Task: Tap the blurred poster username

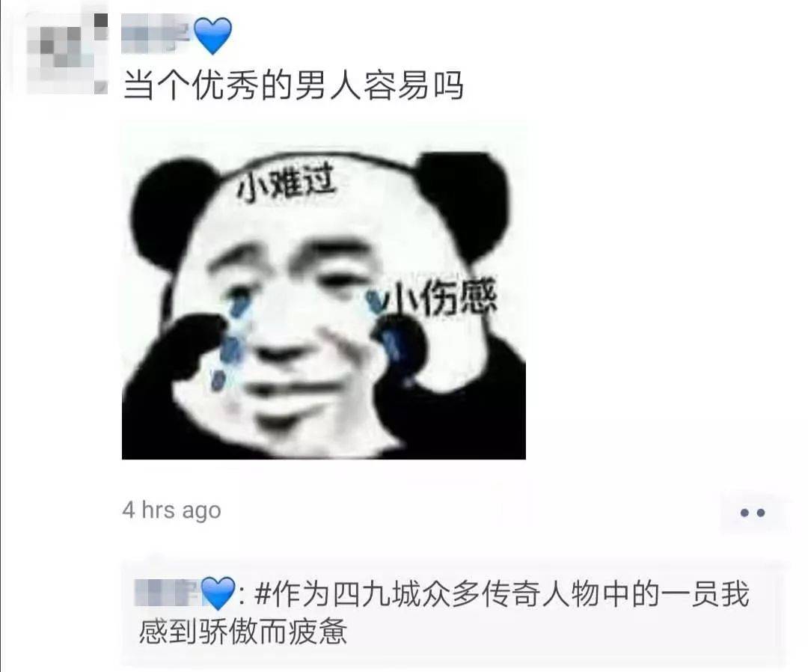Action: coord(156,34)
